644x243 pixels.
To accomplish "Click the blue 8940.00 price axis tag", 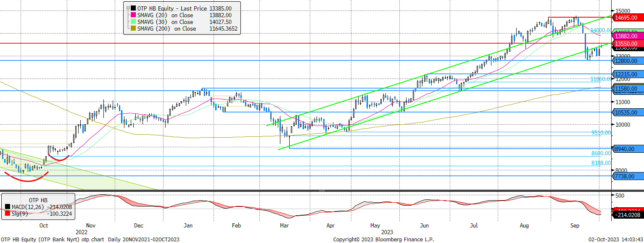I will (628, 149).
